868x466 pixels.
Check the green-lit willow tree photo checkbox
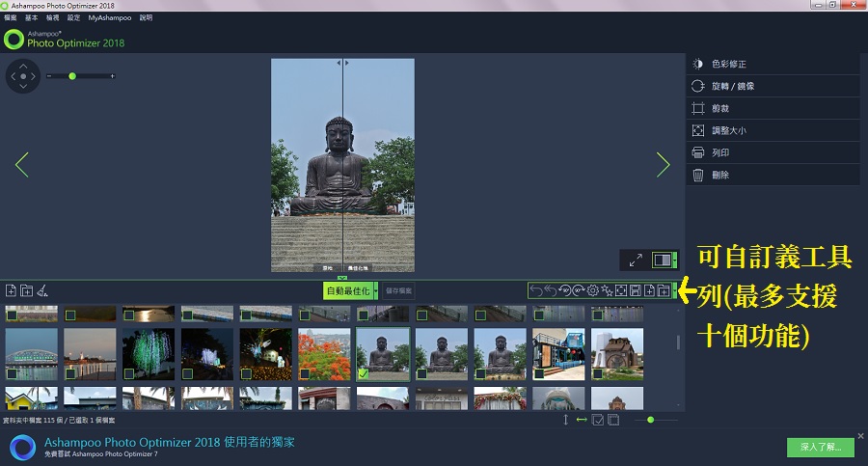pos(128,374)
